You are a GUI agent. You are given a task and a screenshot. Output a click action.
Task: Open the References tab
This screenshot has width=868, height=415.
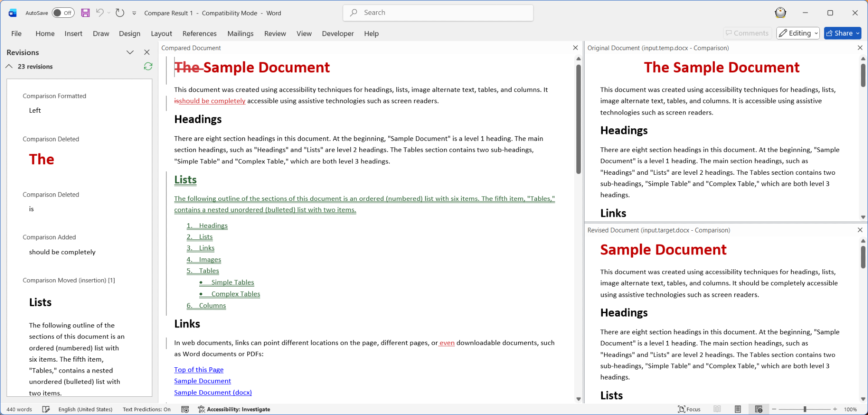[x=199, y=33]
